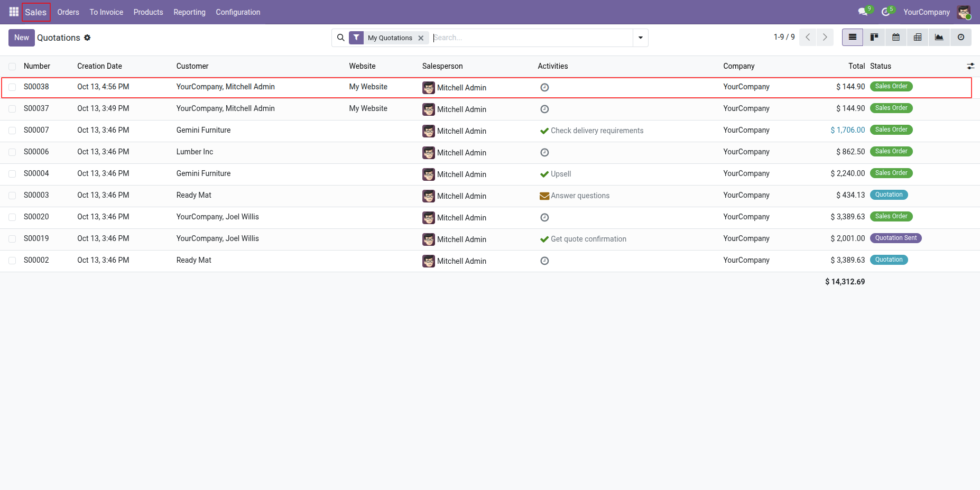This screenshot has width=980, height=490.
Task: Switch to Calendar view
Action: click(896, 38)
